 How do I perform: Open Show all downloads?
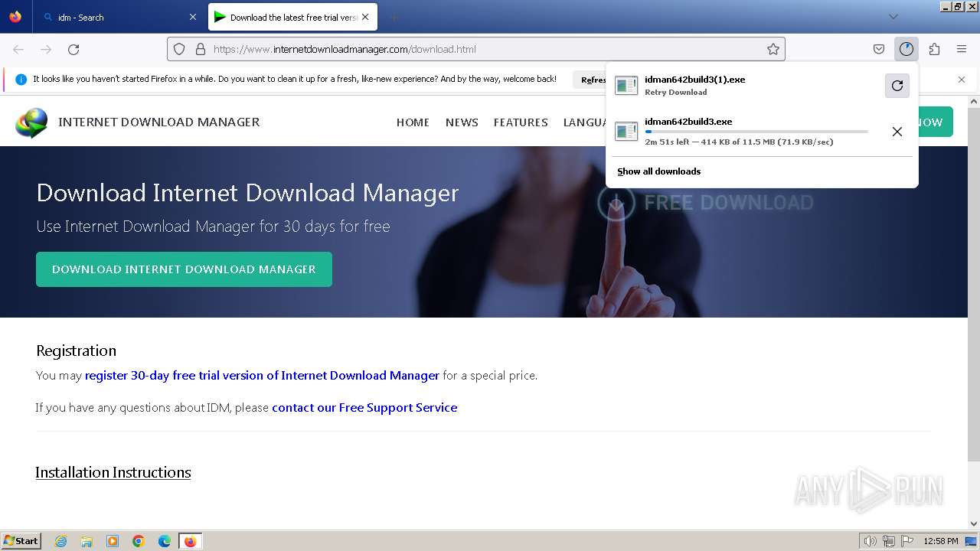pyautogui.click(x=658, y=171)
